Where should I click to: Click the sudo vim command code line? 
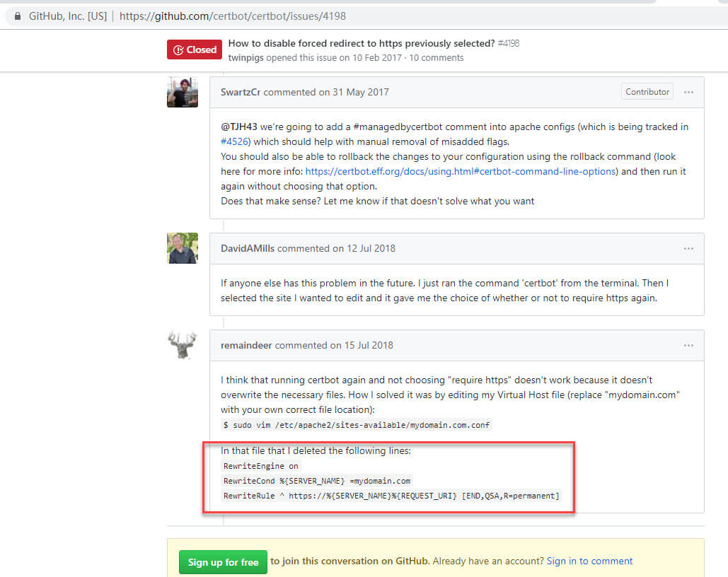coord(357,425)
